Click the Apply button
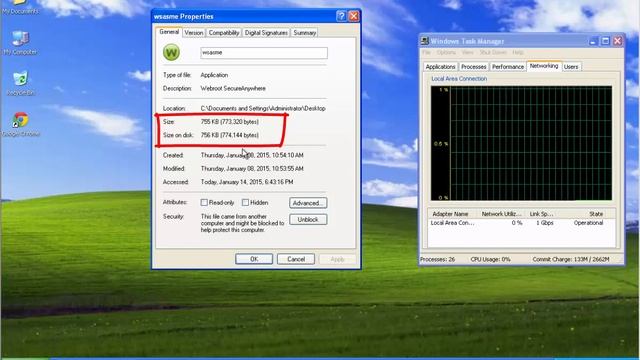Viewport: 640px width, 360px height. (x=338, y=259)
